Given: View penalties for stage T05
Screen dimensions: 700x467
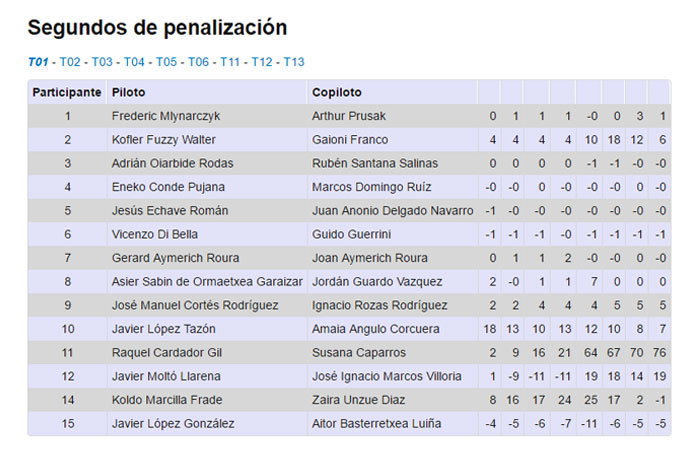Looking at the screenshot, I should [x=166, y=62].
